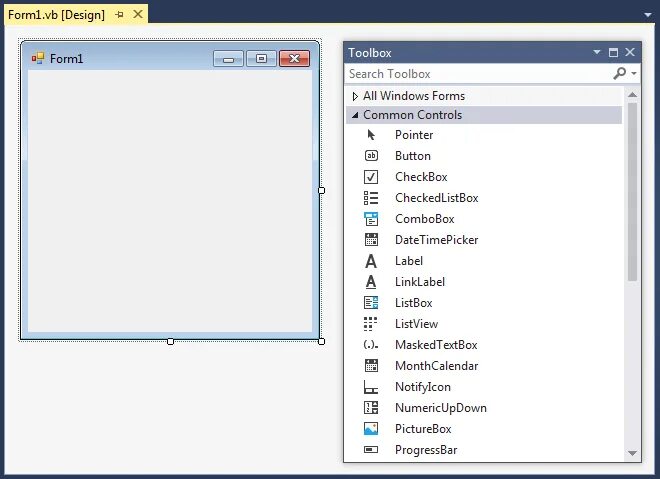This screenshot has width=660, height=479.
Task: Select the ListView text entry
Action: coord(416,324)
